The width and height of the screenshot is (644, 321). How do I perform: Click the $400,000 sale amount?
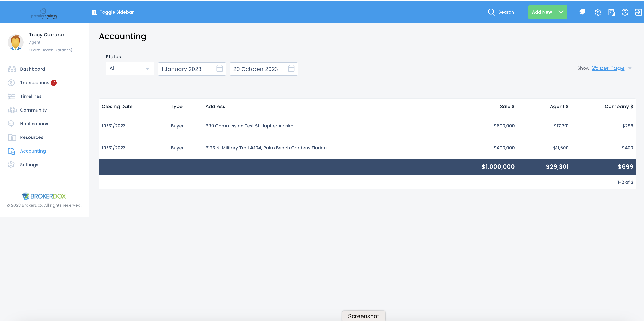pos(504,148)
